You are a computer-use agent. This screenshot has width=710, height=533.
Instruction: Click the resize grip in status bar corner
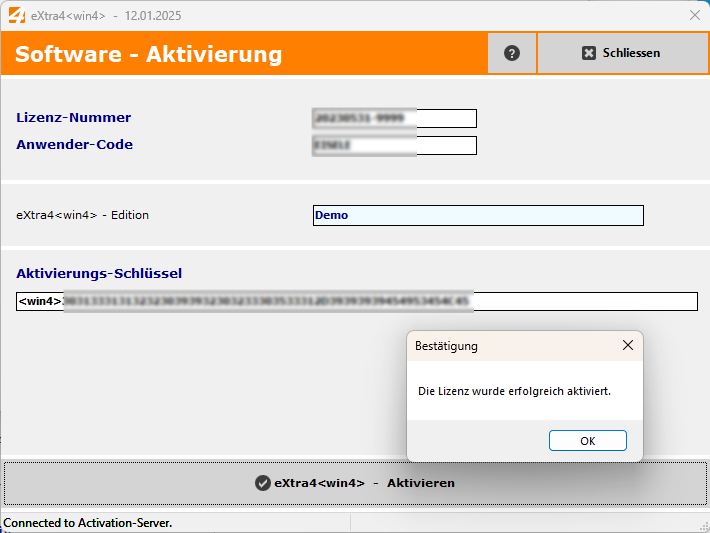coord(704,526)
